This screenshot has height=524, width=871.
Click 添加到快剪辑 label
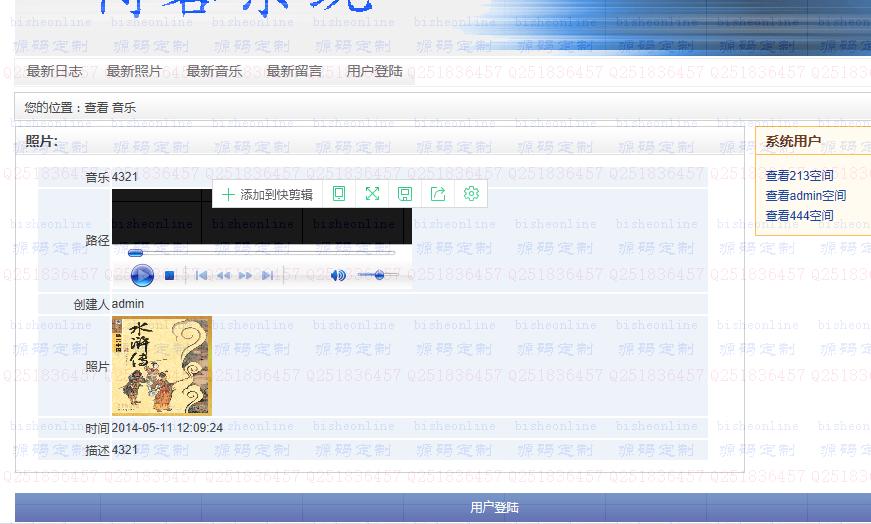coord(276,194)
